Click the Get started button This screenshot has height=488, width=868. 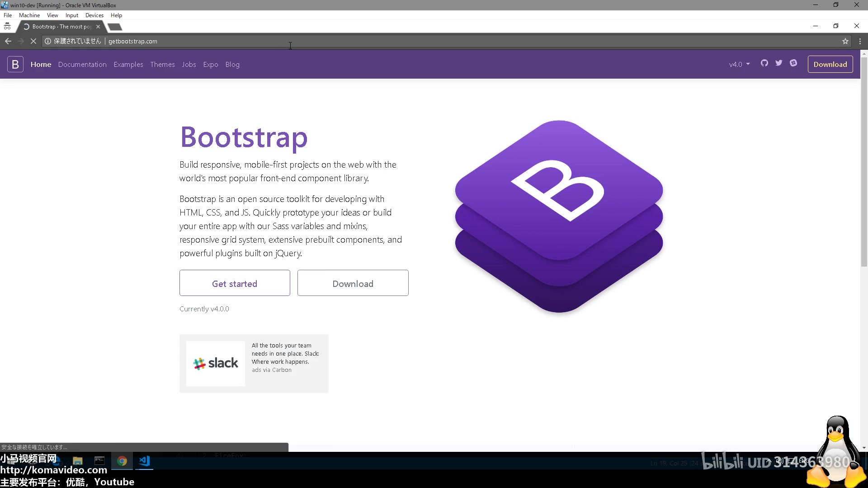[235, 283]
